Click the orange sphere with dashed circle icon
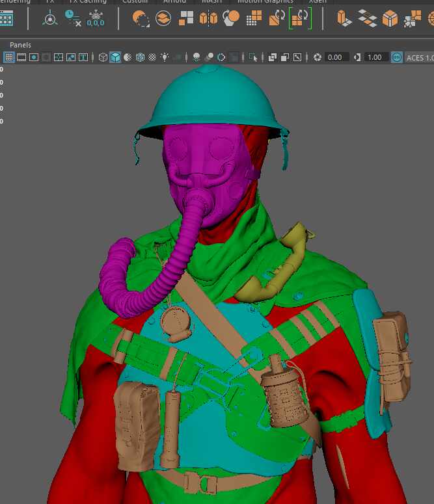The image size is (434, 504). [x=141, y=18]
